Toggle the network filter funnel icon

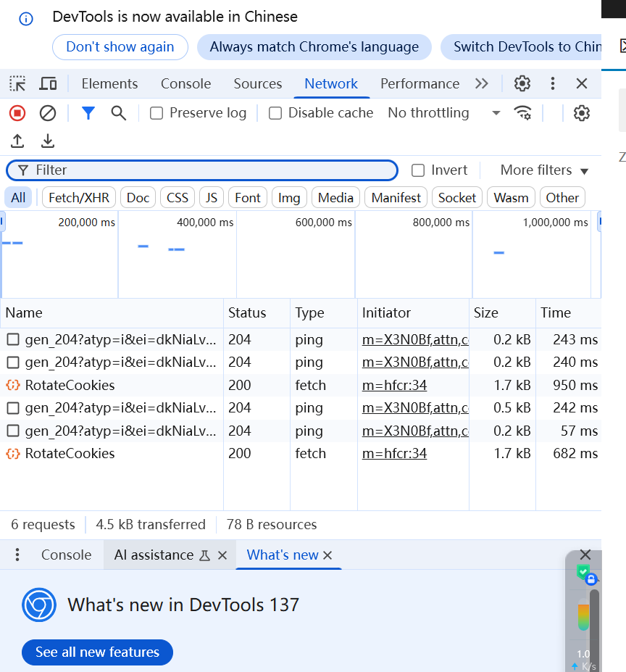88,113
